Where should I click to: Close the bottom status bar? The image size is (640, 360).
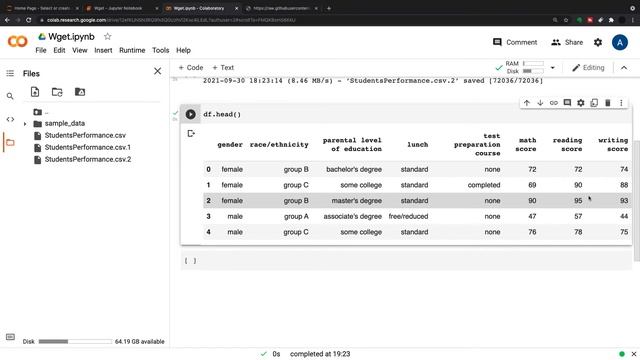point(633,354)
